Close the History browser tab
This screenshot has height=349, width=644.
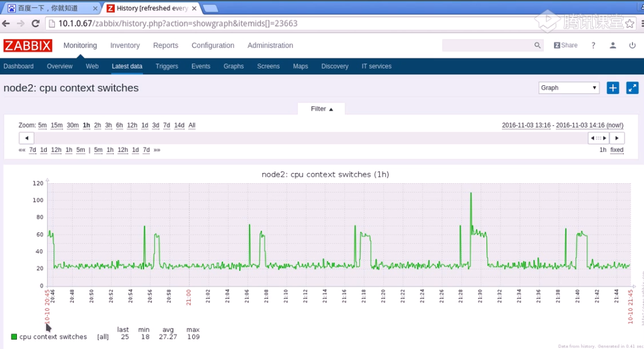coord(194,8)
